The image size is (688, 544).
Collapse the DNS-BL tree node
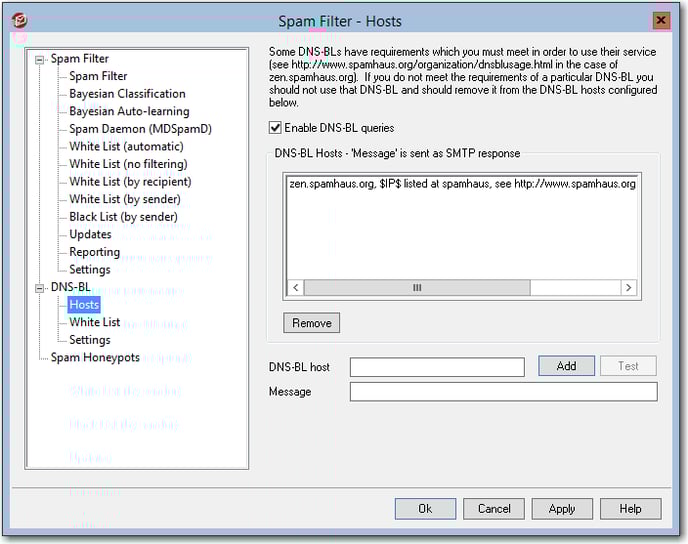click(x=39, y=288)
